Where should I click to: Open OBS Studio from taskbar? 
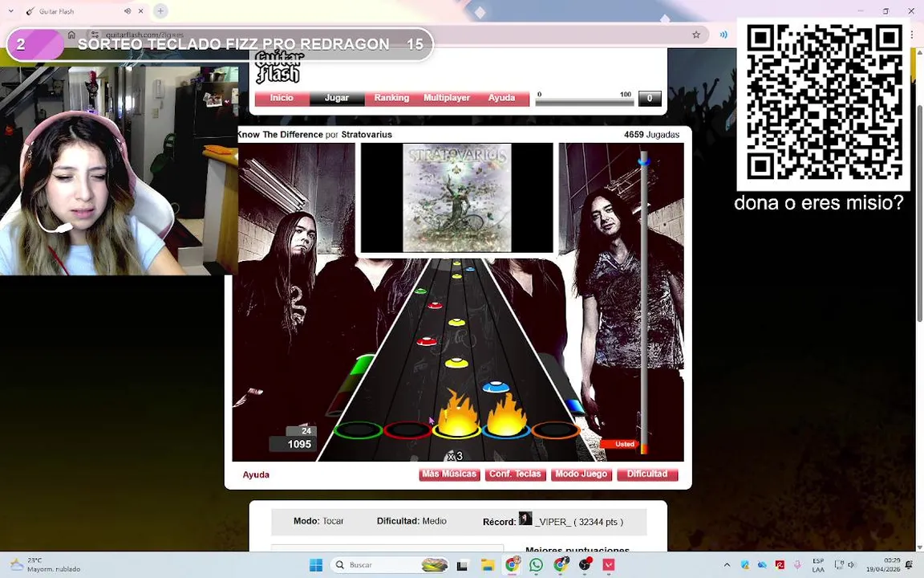coord(586,565)
